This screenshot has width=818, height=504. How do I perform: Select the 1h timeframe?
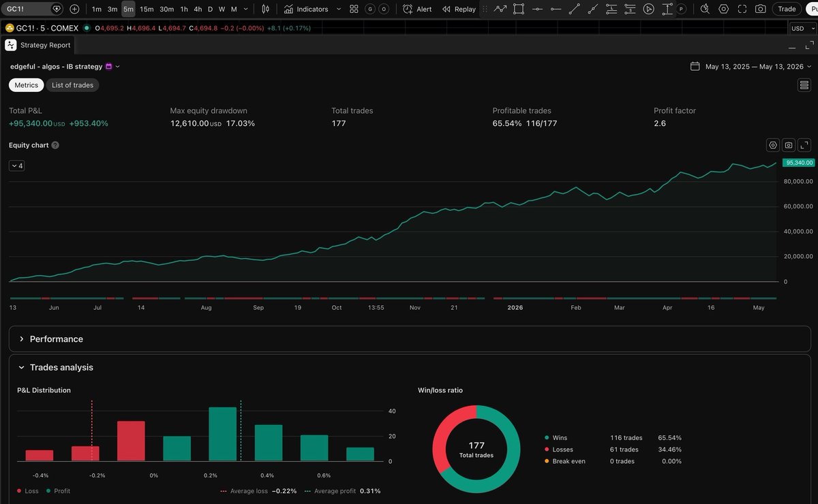[184, 9]
